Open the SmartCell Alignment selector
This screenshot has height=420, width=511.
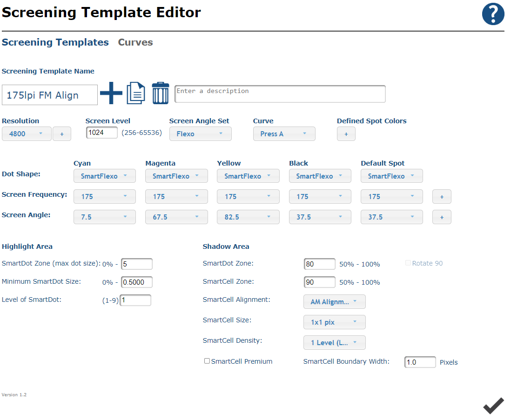click(x=334, y=301)
